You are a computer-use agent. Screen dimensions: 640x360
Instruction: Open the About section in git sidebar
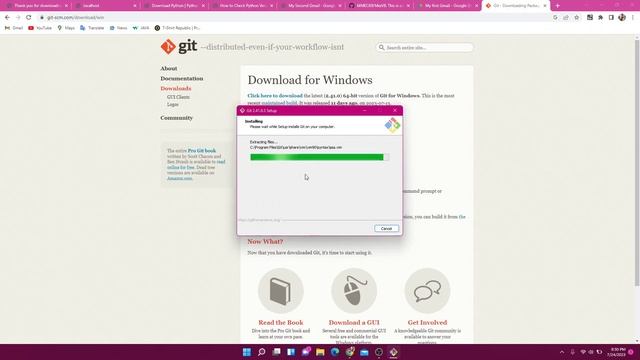[169, 69]
